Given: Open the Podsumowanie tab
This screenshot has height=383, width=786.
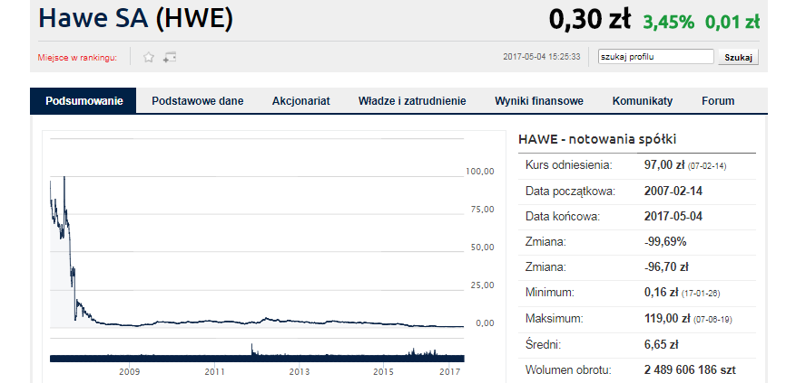Looking at the screenshot, I should (83, 101).
